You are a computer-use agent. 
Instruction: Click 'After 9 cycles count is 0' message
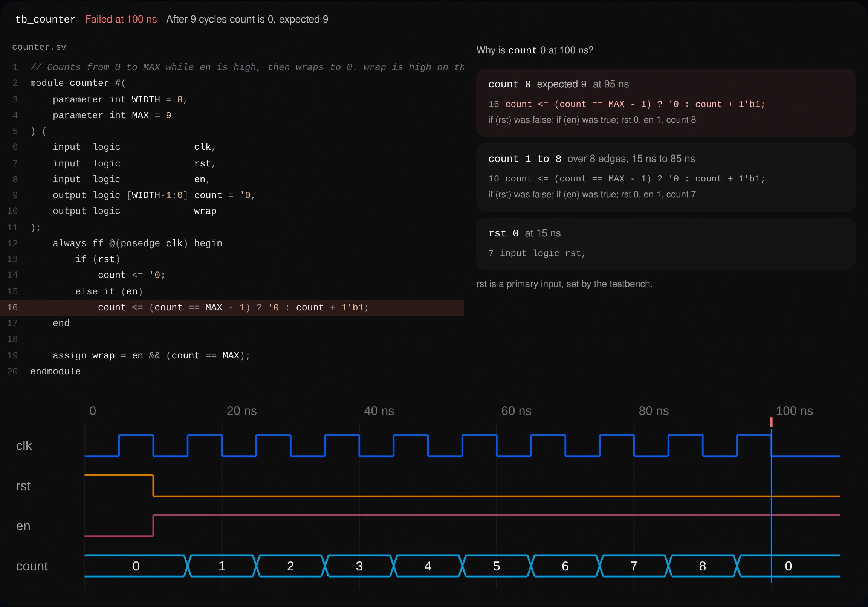[x=247, y=19]
